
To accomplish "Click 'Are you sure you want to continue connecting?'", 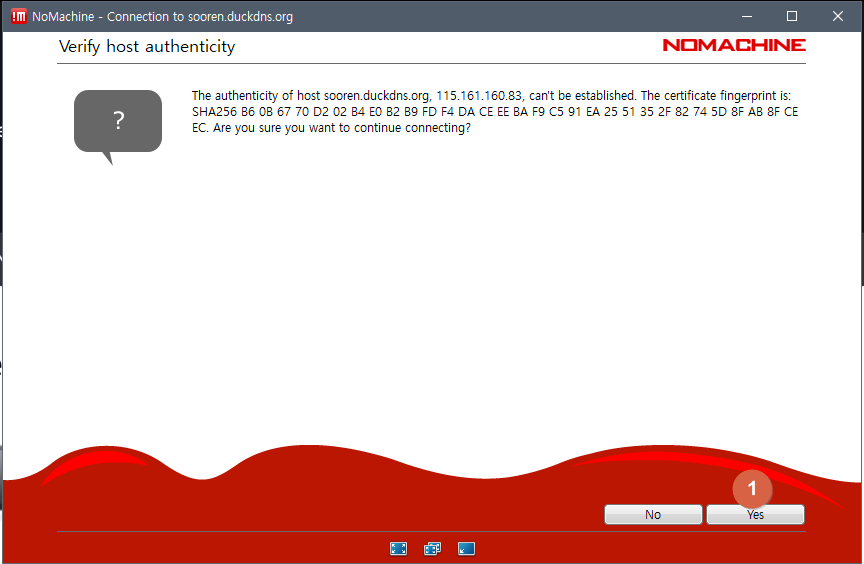I will (342, 128).
